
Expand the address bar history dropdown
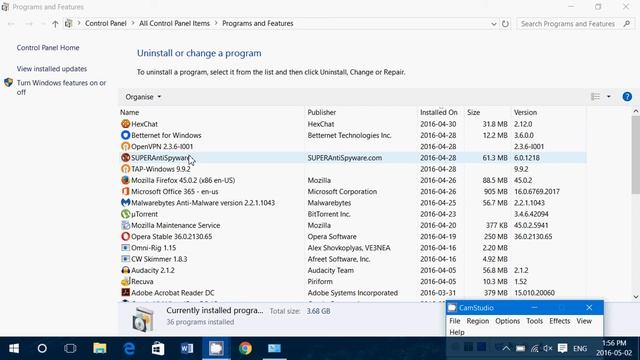pyautogui.click(x=493, y=24)
